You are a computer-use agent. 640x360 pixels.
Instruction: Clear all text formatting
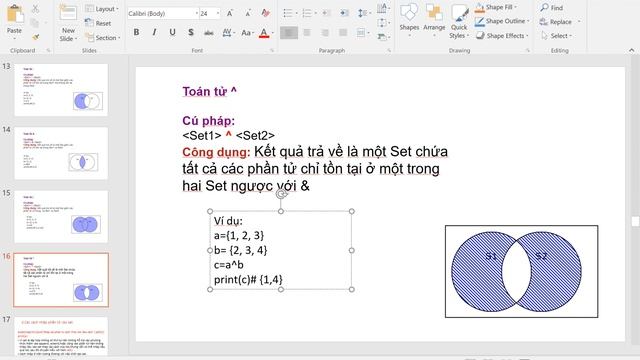(266, 13)
